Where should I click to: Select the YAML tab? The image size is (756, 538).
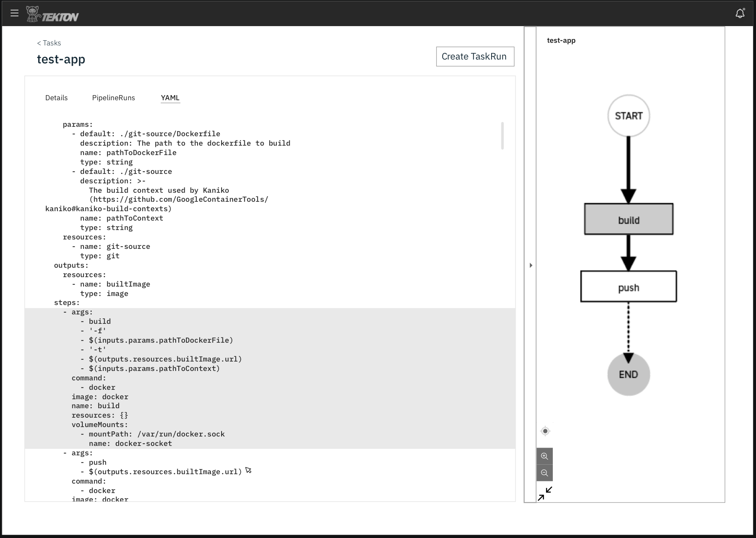pyautogui.click(x=170, y=98)
